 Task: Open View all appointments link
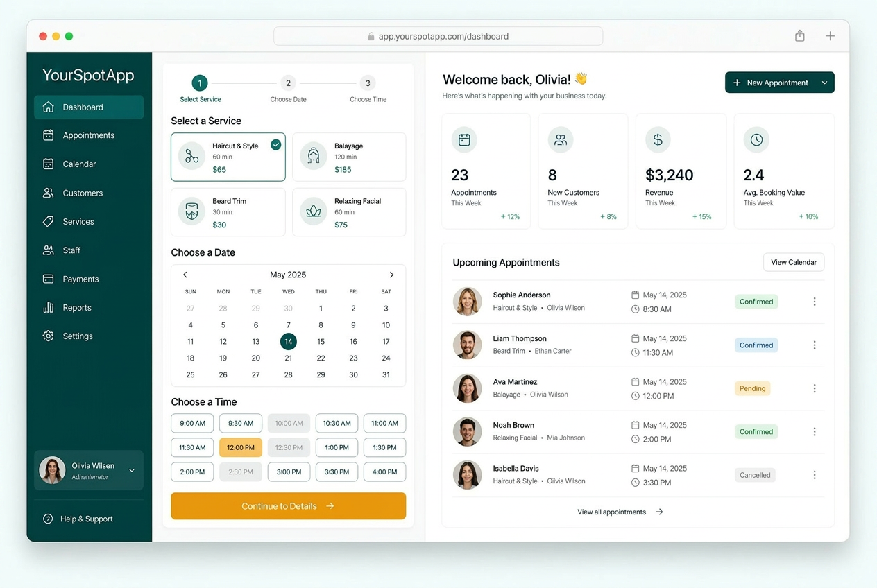(620, 512)
